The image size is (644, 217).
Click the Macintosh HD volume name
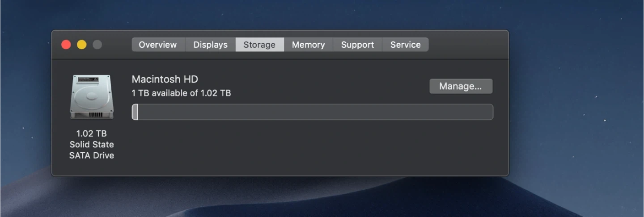165,79
